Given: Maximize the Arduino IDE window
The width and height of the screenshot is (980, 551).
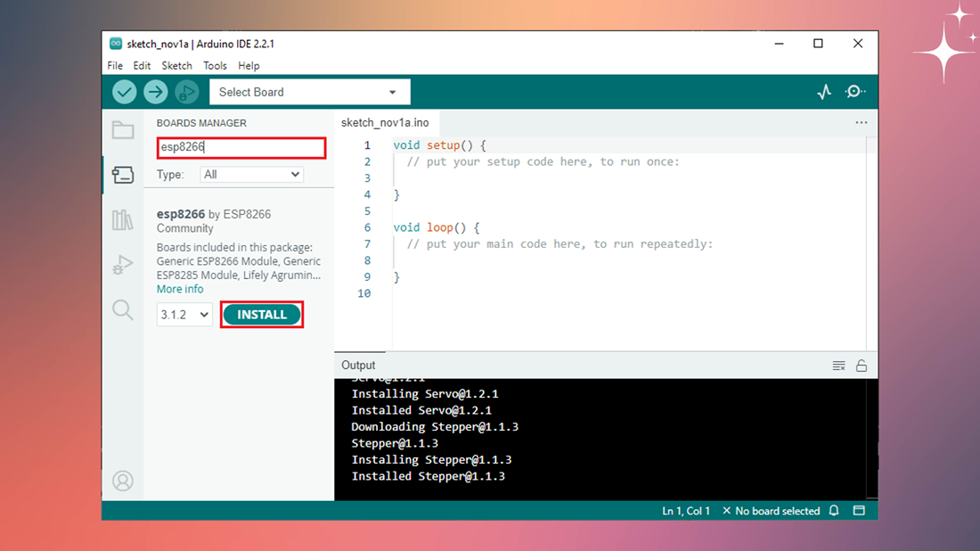Looking at the screenshot, I should pos(818,43).
